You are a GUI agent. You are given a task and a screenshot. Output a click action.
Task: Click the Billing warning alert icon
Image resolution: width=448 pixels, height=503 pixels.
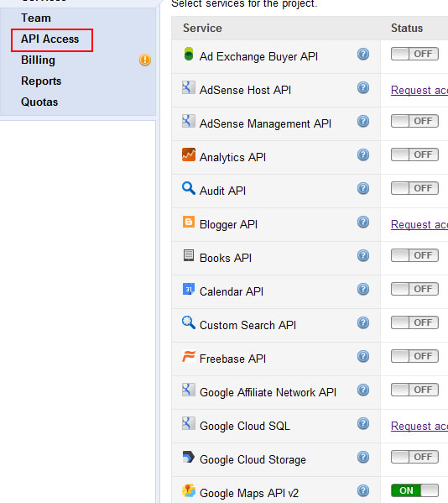(145, 60)
